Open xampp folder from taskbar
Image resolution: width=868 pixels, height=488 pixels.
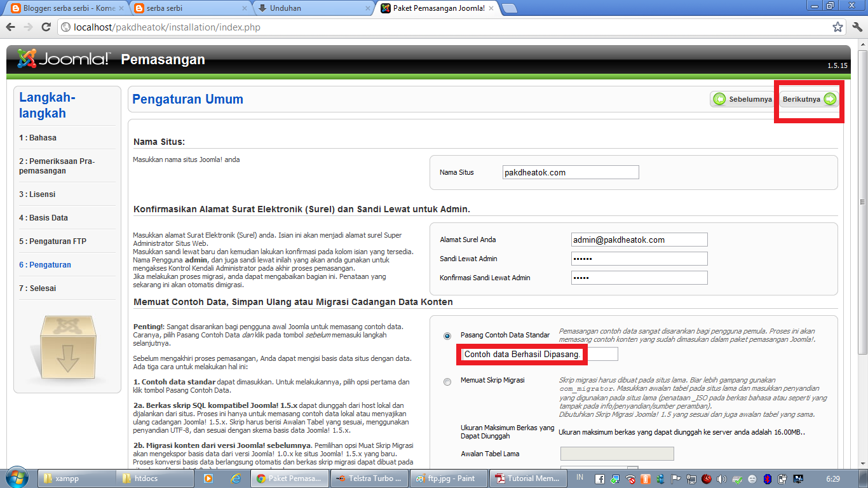pyautogui.click(x=77, y=478)
